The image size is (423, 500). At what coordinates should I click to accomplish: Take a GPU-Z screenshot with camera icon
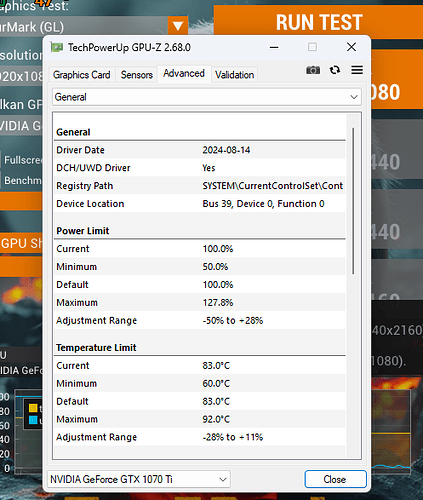click(x=313, y=70)
